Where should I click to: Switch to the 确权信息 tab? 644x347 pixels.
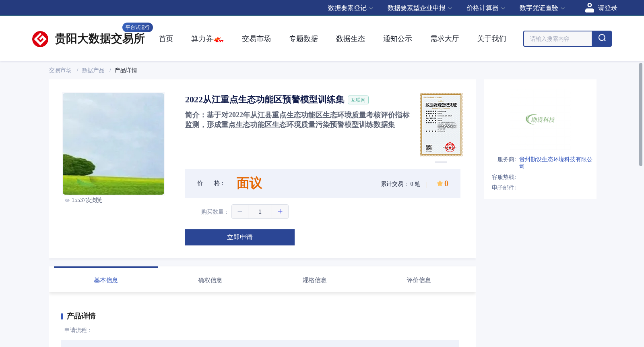click(x=210, y=280)
